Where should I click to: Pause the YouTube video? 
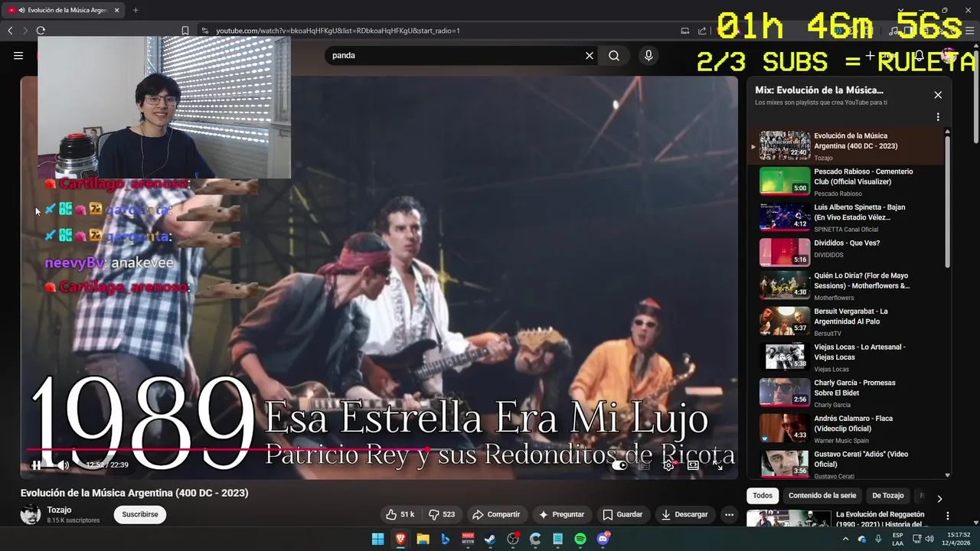[36, 465]
